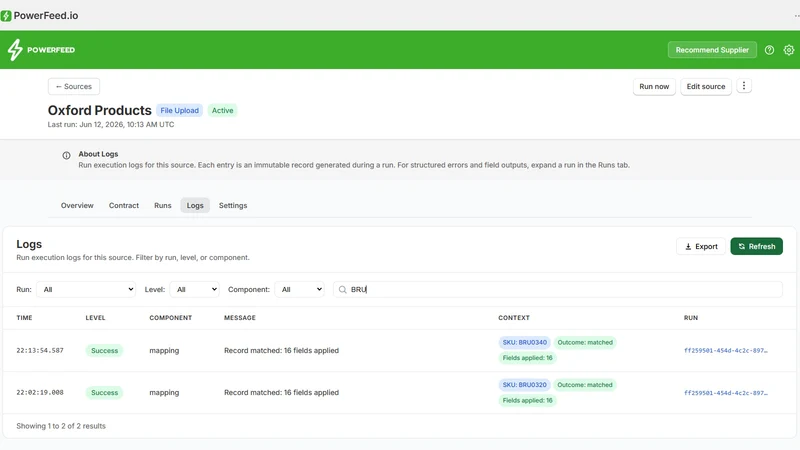Open the Level filter dropdown
The image size is (800, 450).
[194, 289]
